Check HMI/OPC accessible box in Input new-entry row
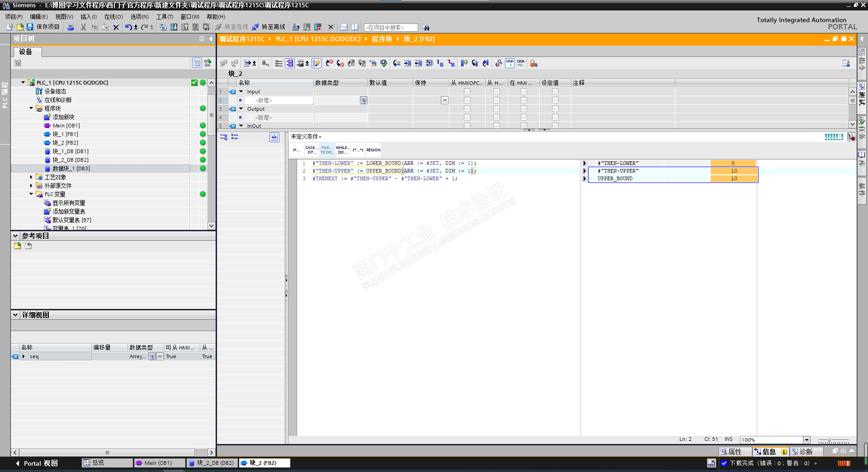This screenshot has height=472, width=868. coord(467,100)
